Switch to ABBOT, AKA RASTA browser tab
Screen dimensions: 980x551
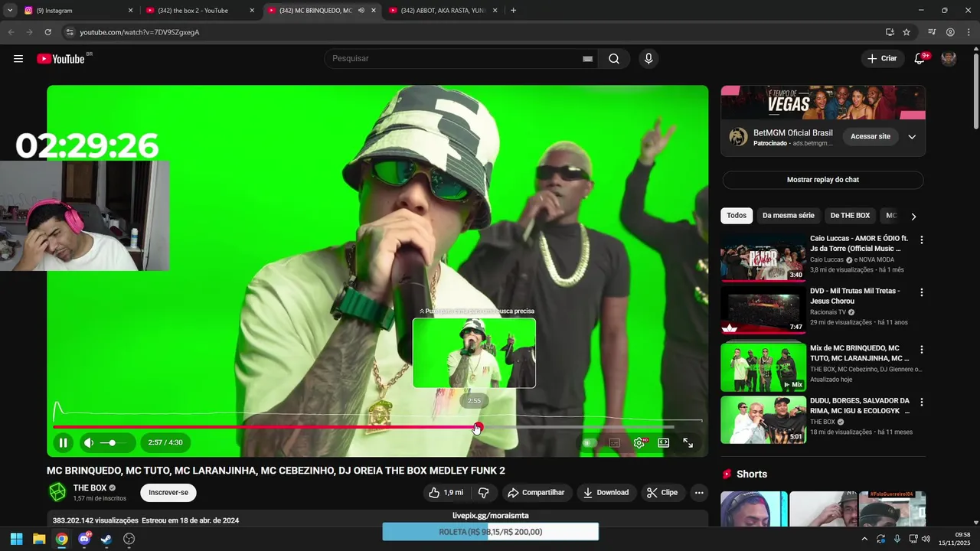444,11
